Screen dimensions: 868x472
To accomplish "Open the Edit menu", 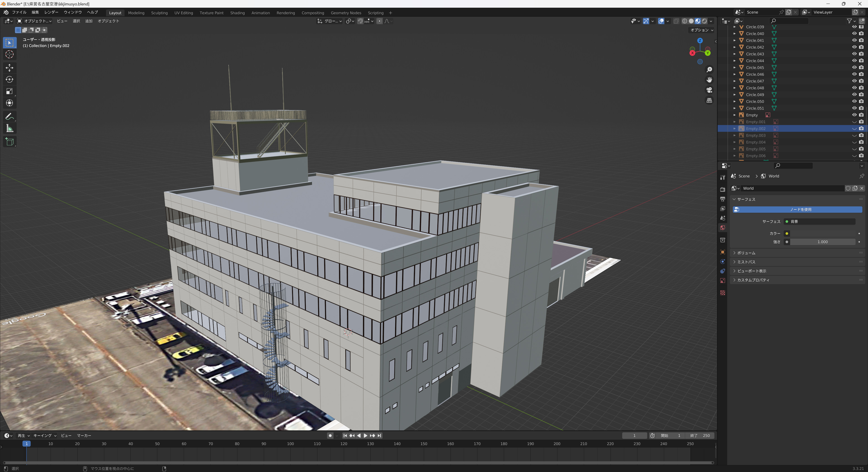I will (x=35, y=12).
